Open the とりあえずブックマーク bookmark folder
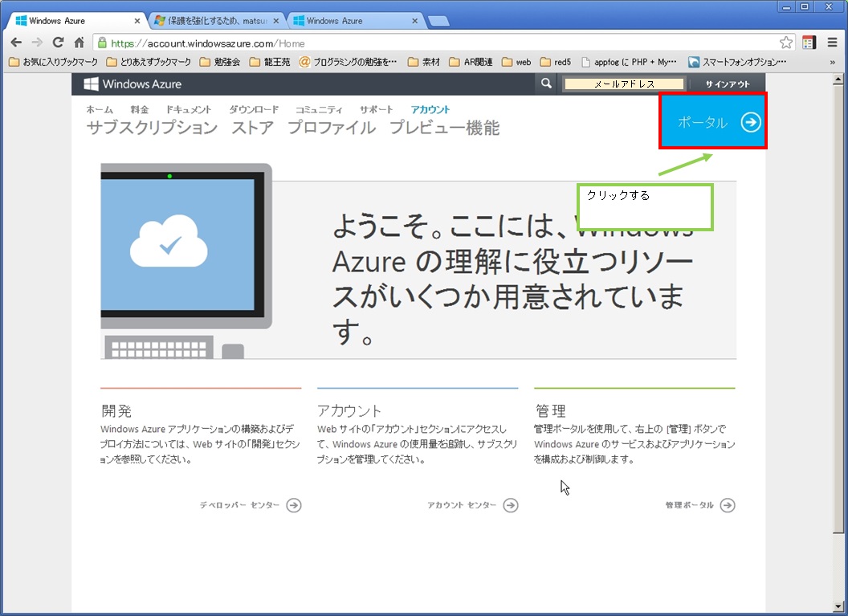 tap(149, 62)
